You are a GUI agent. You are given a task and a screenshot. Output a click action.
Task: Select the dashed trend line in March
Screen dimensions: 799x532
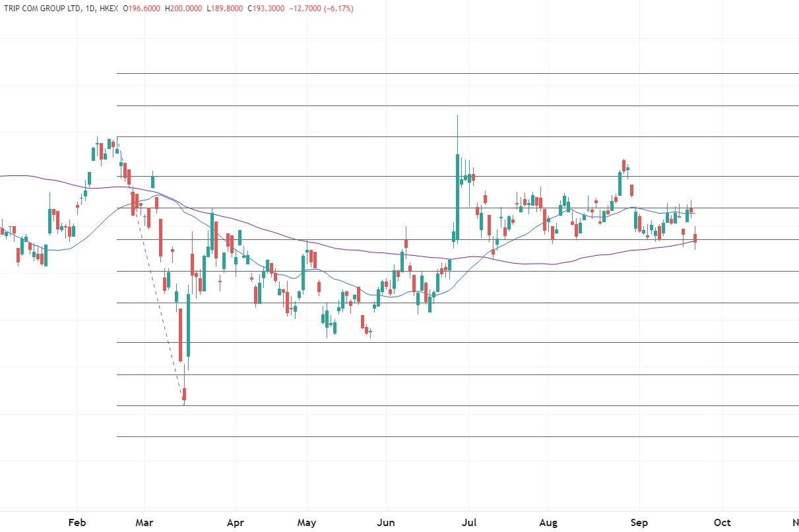158,297
